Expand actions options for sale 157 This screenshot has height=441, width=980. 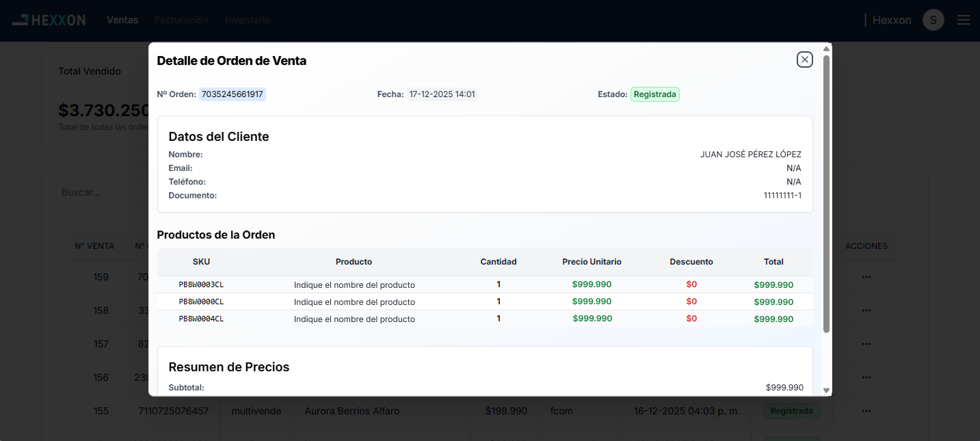(x=866, y=344)
